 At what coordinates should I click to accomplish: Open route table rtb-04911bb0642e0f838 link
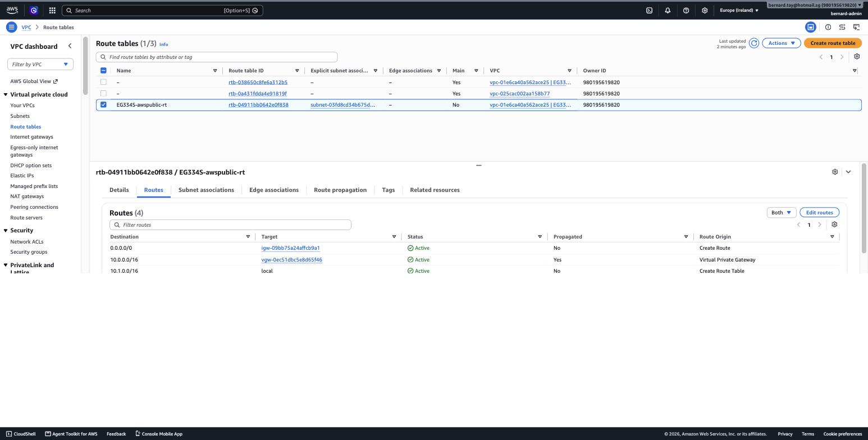[x=258, y=105]
